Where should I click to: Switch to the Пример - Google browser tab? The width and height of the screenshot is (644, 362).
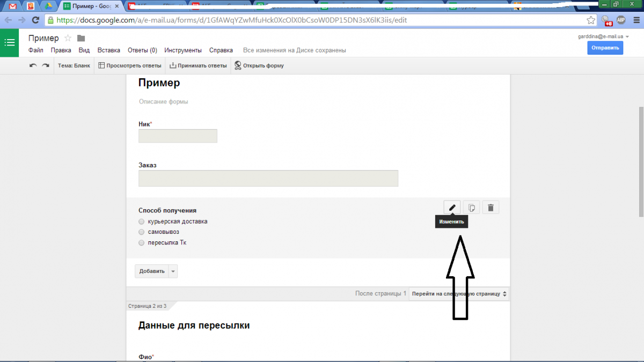coord(90,6)
